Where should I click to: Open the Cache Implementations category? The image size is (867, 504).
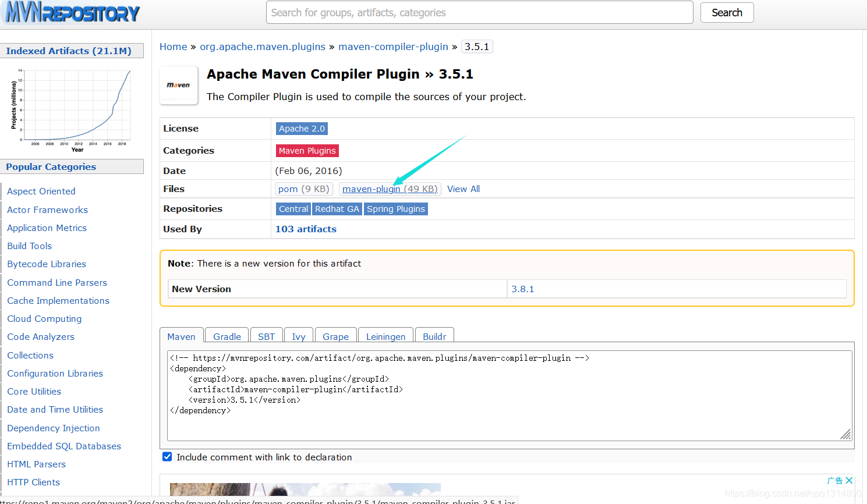(58, 300)
